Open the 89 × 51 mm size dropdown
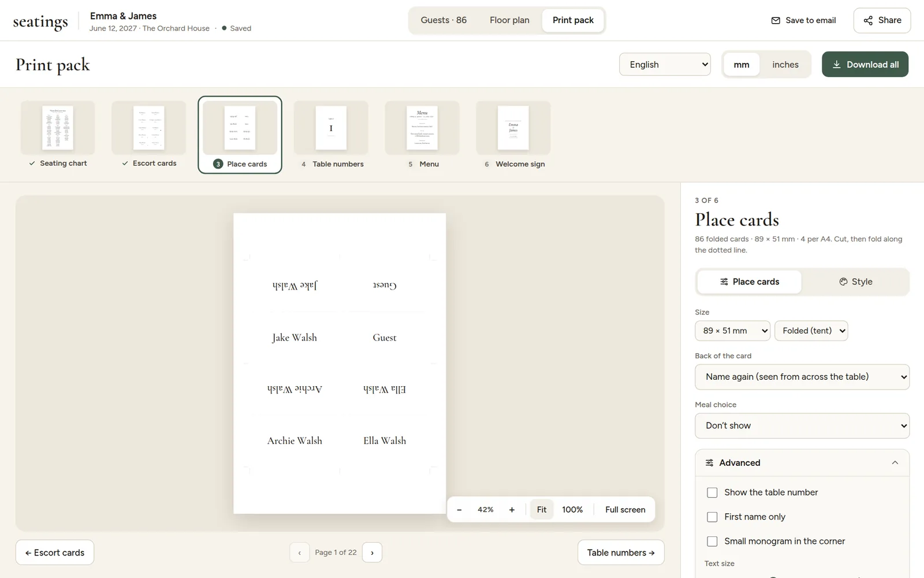The image size is (924, 578). tap(732, 331)
